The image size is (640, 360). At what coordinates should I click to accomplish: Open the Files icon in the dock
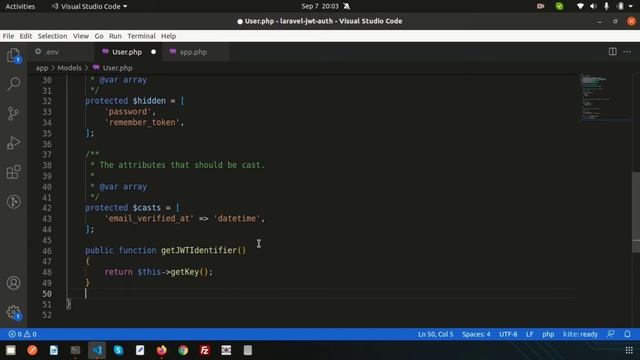coord(11,350)
